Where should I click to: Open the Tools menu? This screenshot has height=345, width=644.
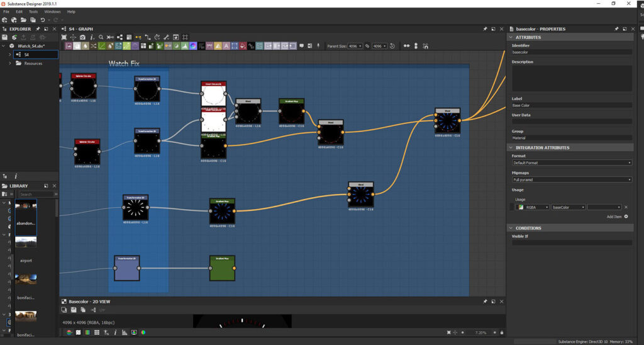[33, 11]
